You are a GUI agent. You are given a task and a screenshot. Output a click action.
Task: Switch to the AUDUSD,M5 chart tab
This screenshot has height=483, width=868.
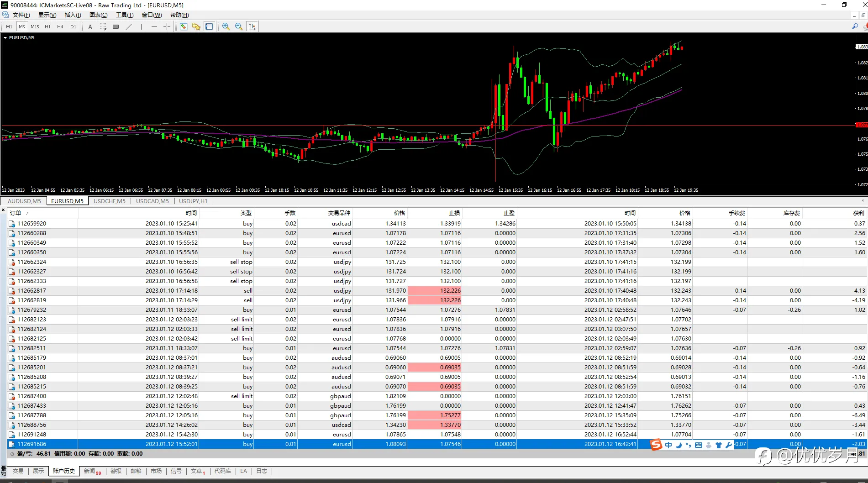pyautogui.click(x=24, y=201)
